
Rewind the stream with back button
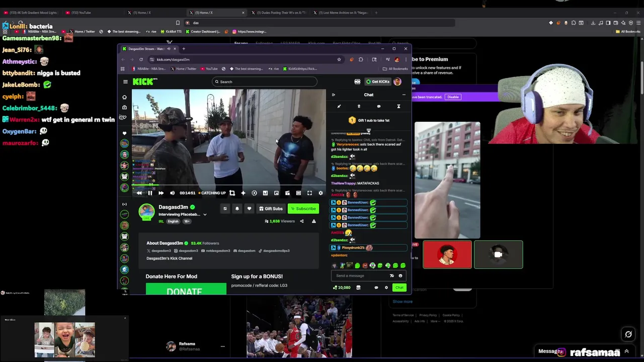coord(139,193)
